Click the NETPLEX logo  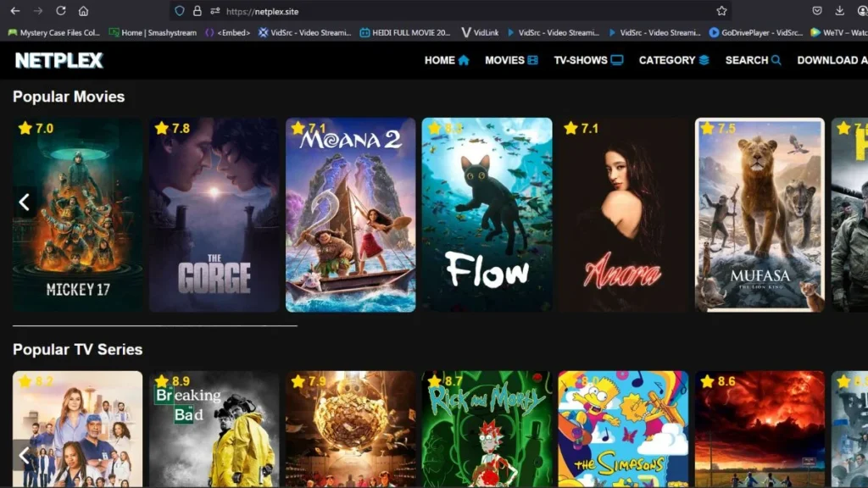pos(56,60)
